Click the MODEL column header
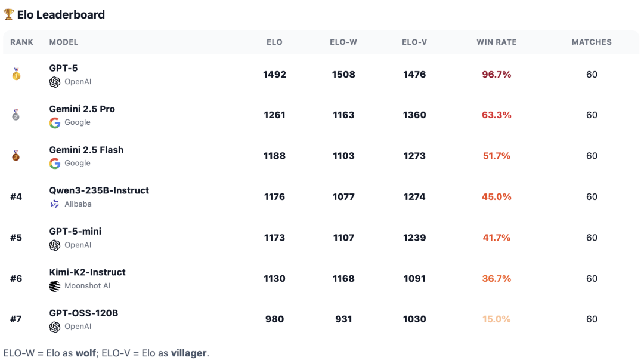Viewport: 644px width, 360px height. coord(64,42)
